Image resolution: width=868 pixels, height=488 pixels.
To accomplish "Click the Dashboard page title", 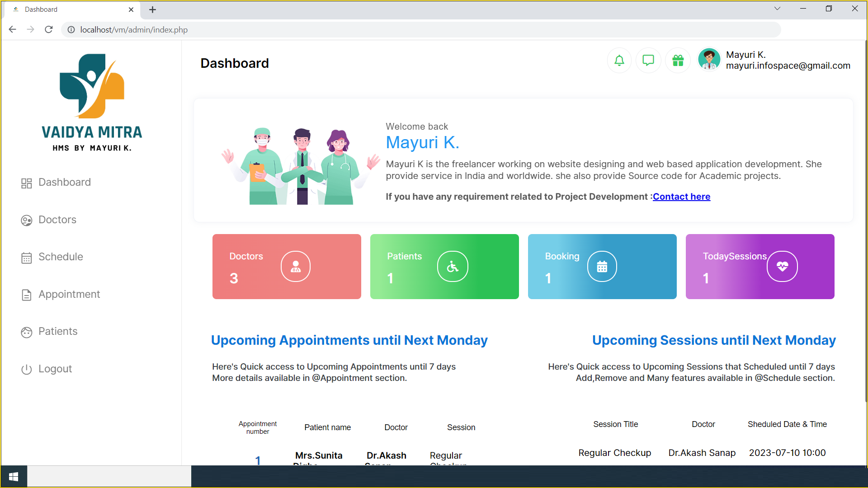I will point(235,63).
